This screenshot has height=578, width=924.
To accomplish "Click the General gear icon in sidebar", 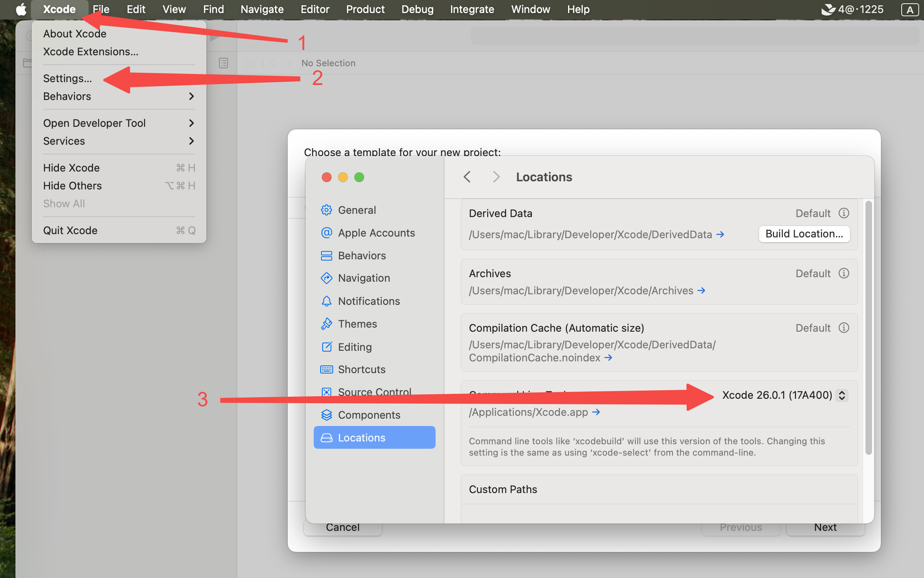I will point(326,210).
